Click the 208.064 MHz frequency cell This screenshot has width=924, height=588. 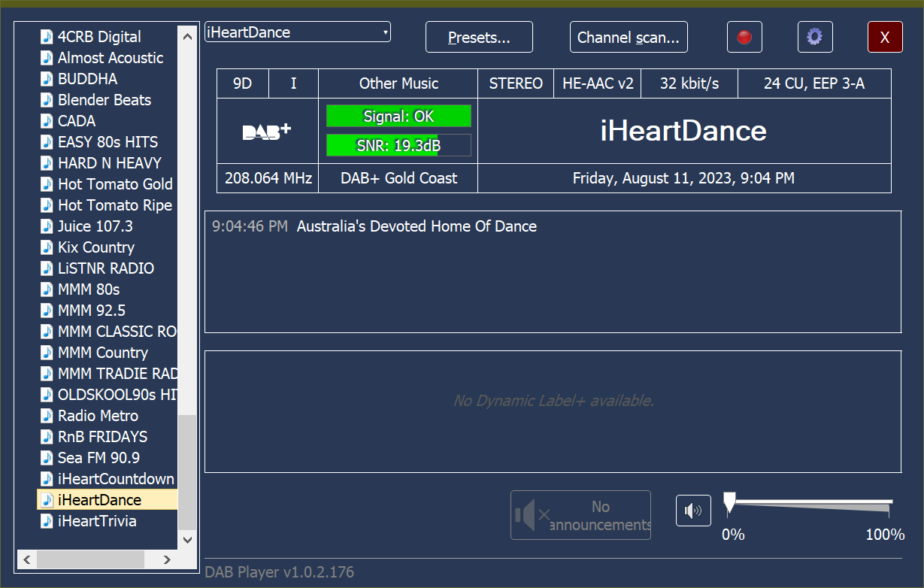pyautogui.click(x=268, y=178)
